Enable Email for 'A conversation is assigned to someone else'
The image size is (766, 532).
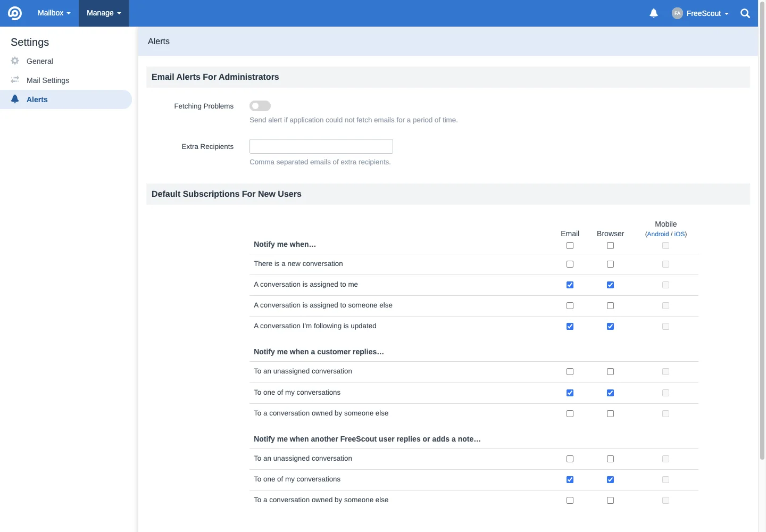point(570,306)
